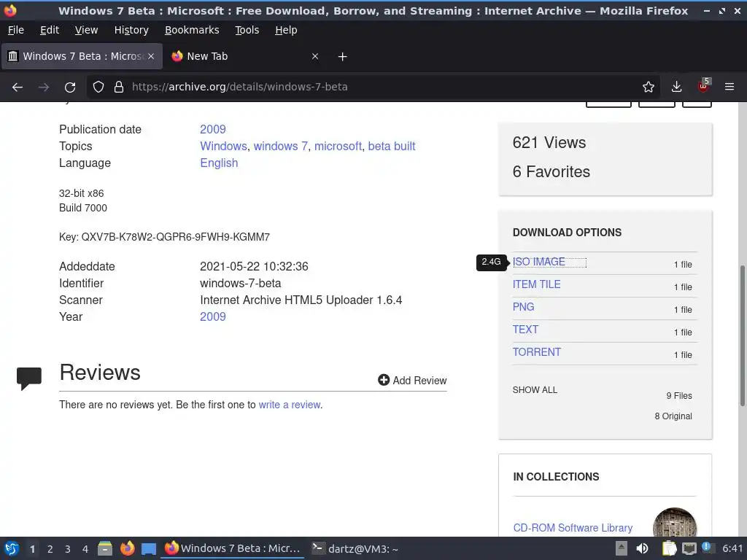The width and height of the screenshot is (747, 560).
Task: Open the PNG download option
Action: 523,307
